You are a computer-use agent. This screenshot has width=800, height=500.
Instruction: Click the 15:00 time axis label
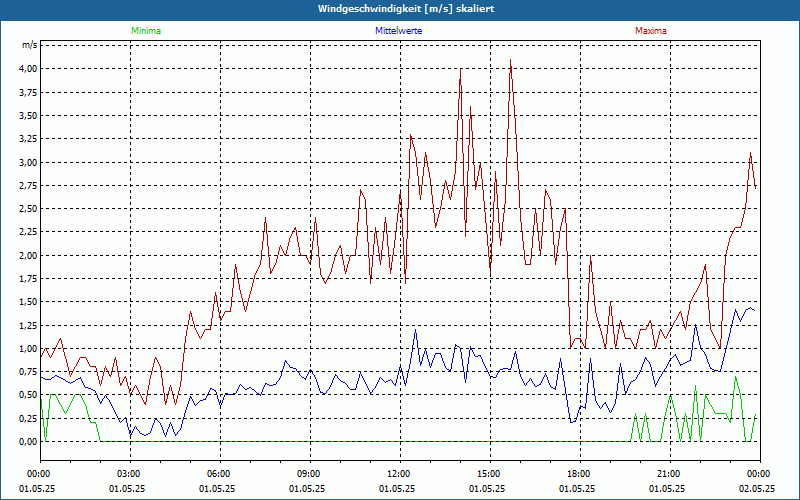[490, 474]
